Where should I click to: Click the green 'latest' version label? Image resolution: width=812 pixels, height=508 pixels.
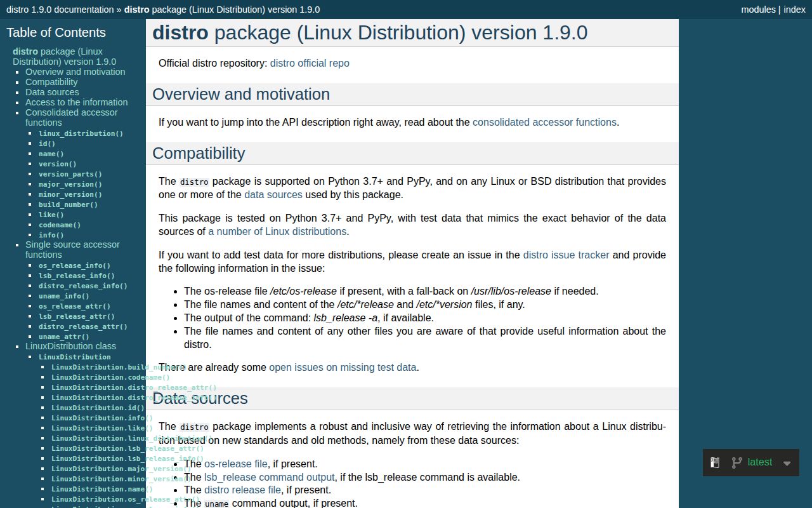coord(760,462)
